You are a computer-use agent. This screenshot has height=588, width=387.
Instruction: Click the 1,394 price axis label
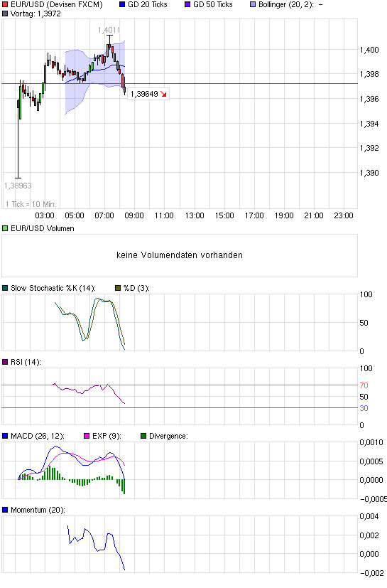pyautogui.click(x=369, y=124)
